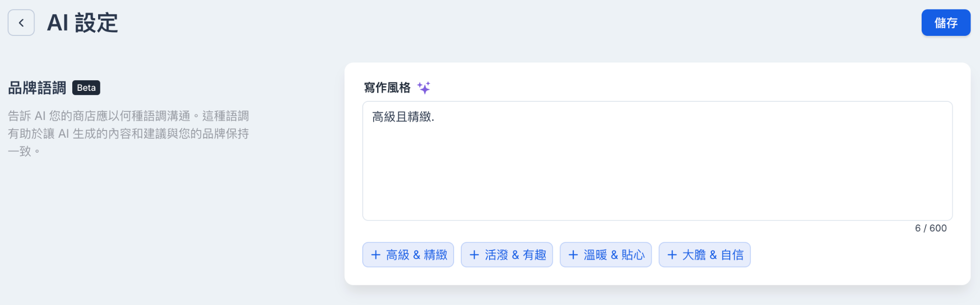Click the Beta badge next to 品牌語調
This screenshot has width=980, height=305.
86,87
